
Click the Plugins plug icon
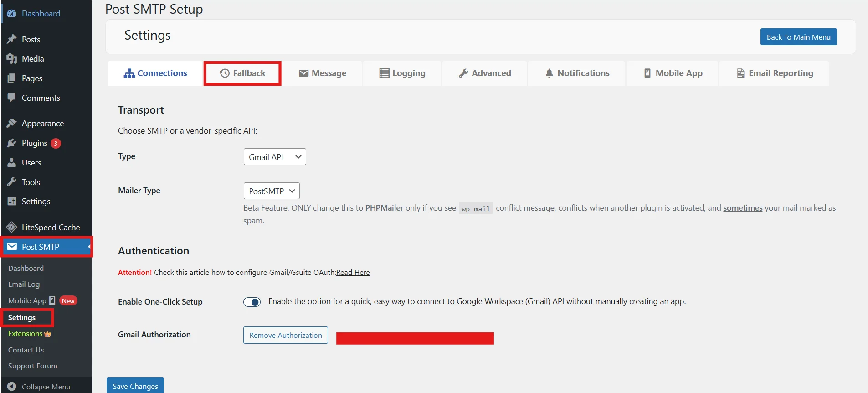pyautogui.click(x=12, y=143)
